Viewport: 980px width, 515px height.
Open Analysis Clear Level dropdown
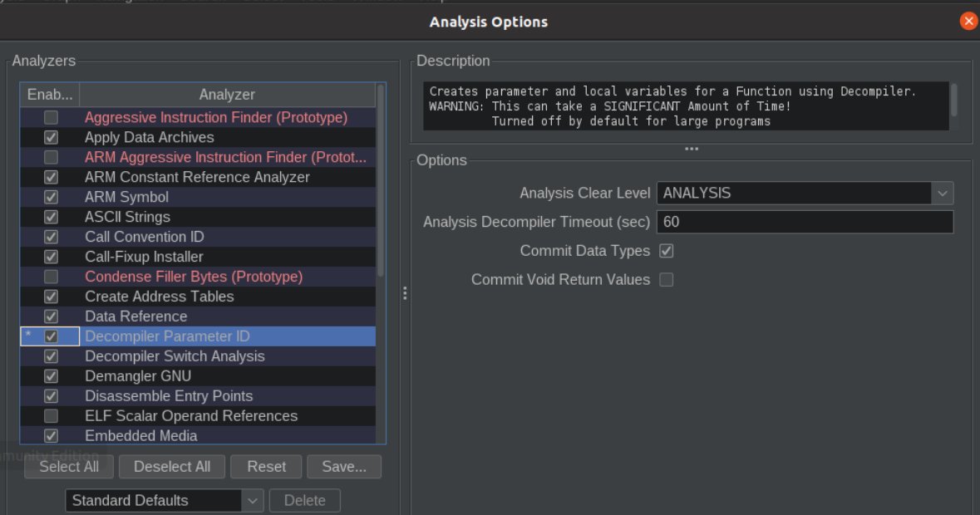(805, 193)
